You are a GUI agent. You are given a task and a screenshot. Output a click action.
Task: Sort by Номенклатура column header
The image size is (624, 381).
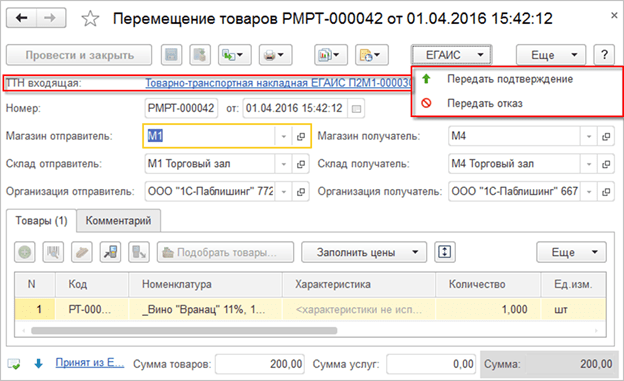(x=205, y=284)
